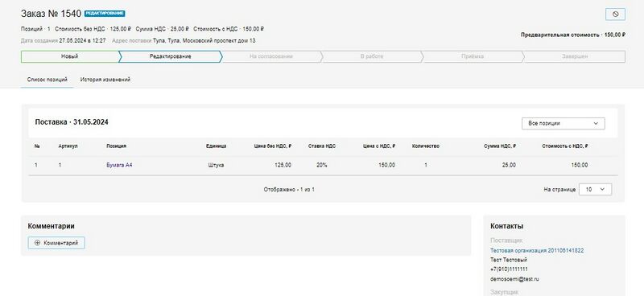Click the Цена без НДС column header
Image resolution: width=644 pixels, height=296 pixels.
point(273,146)
